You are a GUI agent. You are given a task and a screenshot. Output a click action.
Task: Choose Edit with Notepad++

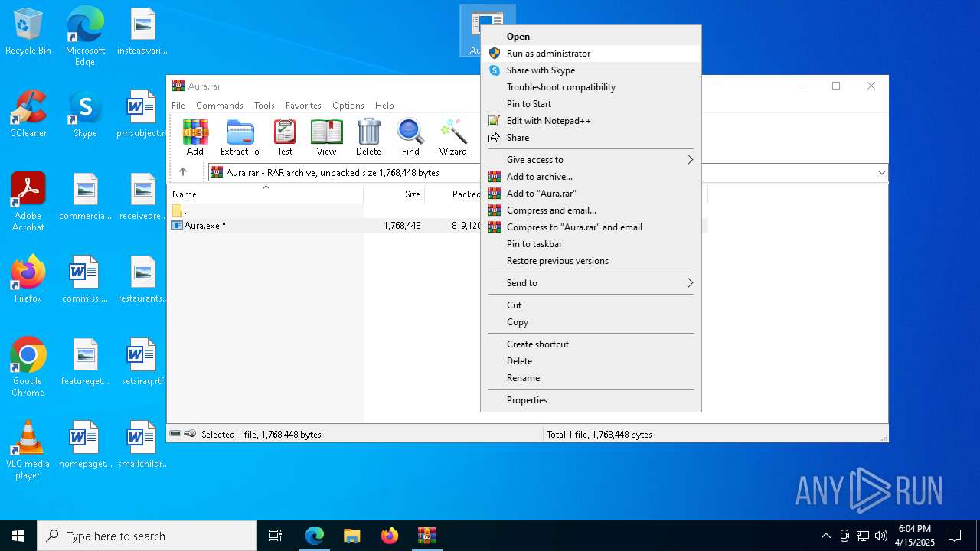coord(590,121)
